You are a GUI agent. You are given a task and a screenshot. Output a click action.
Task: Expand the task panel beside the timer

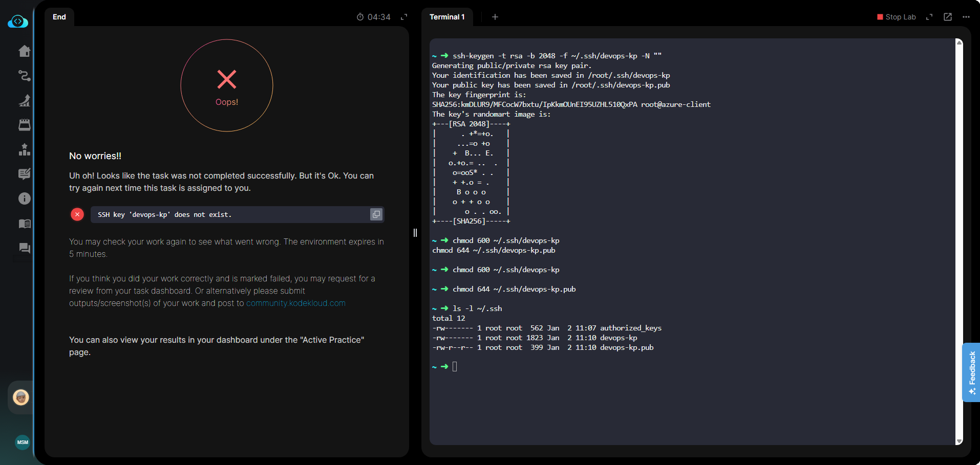point(404,17)
